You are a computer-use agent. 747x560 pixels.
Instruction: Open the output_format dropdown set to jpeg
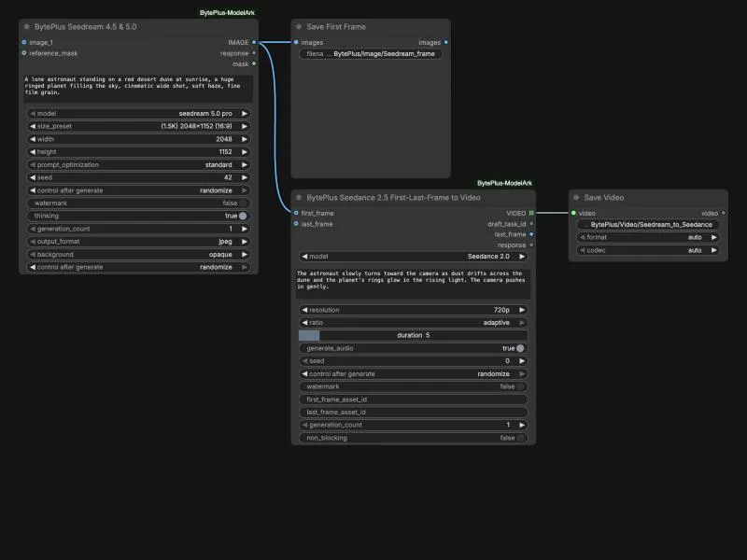(x=138, y=242)
